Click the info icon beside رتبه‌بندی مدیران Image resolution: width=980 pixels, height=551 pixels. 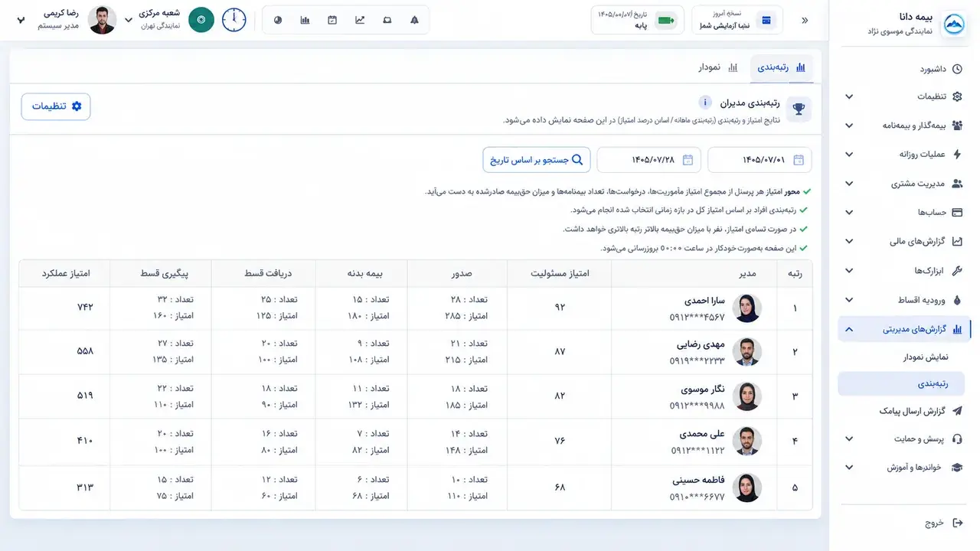click(705, 103)
